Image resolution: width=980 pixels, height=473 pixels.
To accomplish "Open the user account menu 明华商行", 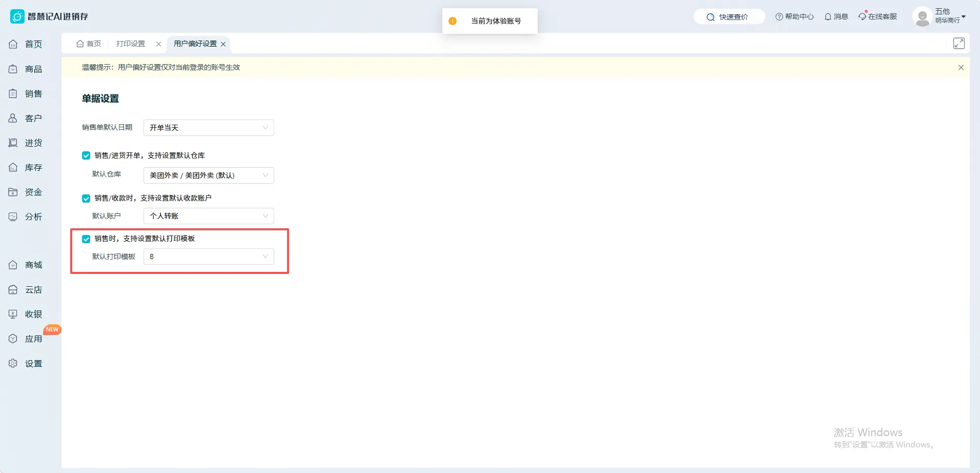I will (950, 16).
